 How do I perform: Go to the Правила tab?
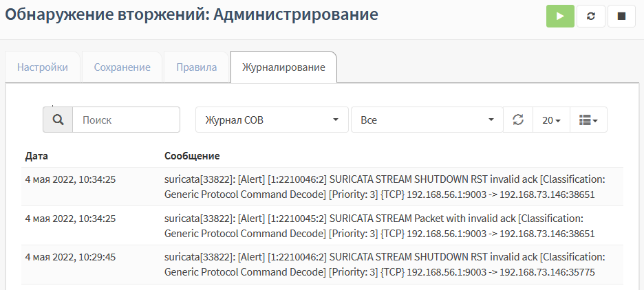(x=196, y=67)
